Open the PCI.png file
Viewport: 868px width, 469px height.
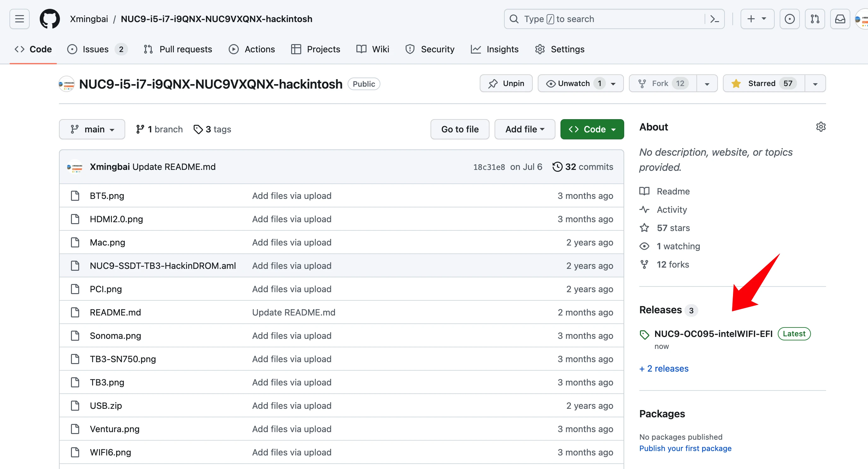point(106,289)
